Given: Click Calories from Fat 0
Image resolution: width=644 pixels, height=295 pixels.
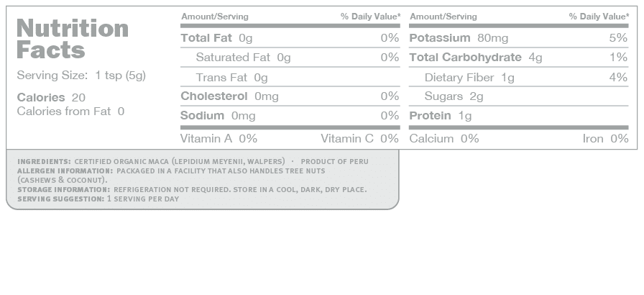Looking at the screenshot, I should (70, 112).
